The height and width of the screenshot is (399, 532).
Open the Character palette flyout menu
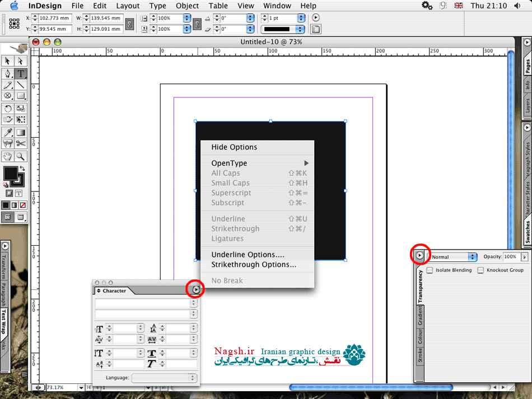pyautogui.click(x=196, y=289)
